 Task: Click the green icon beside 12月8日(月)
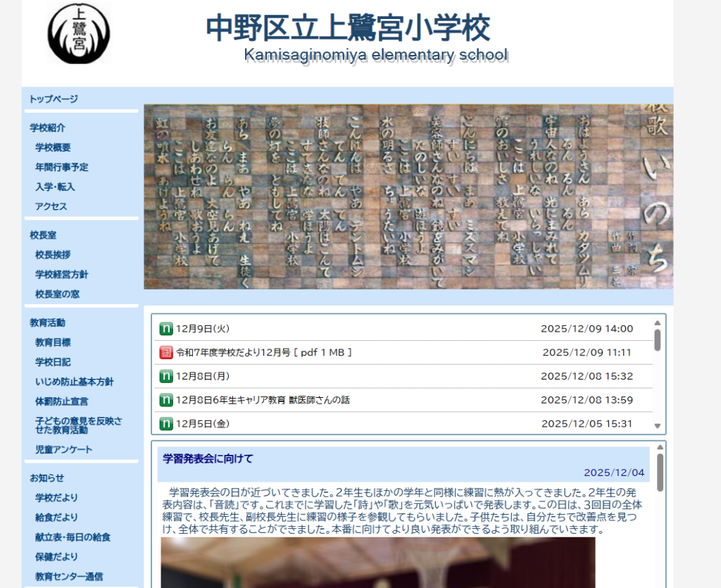(166, 376)
